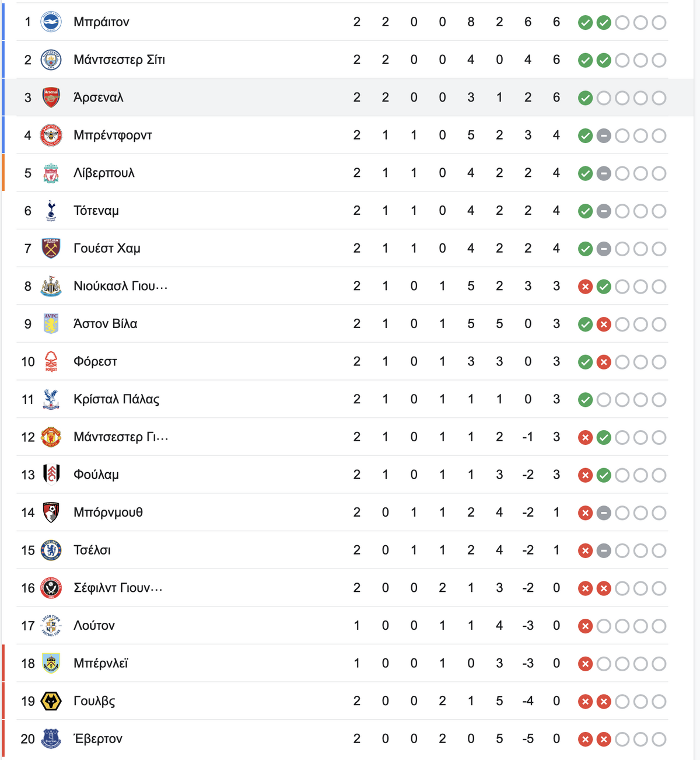
Task: Open the Νιούκασλ team name link
Action: [x=120, y=286]
